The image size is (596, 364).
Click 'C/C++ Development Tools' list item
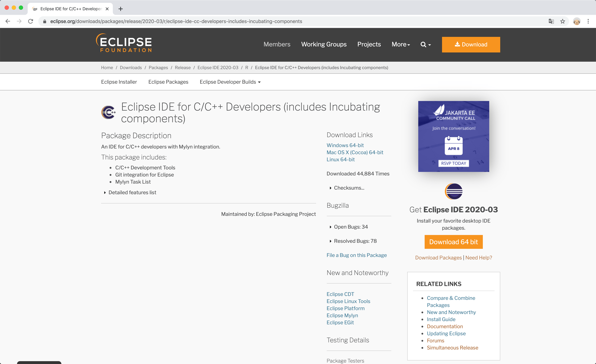[145, 167]
